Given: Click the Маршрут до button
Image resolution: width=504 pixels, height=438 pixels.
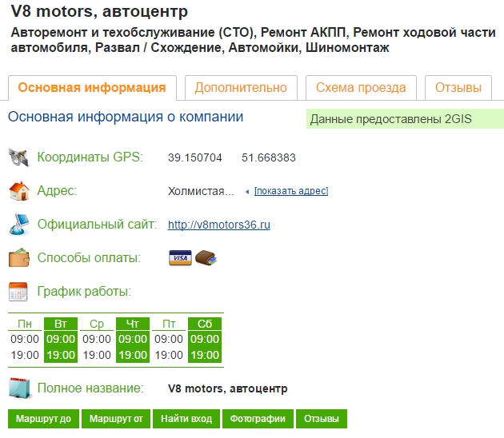Looking at the screenshot, I should 43,418.
